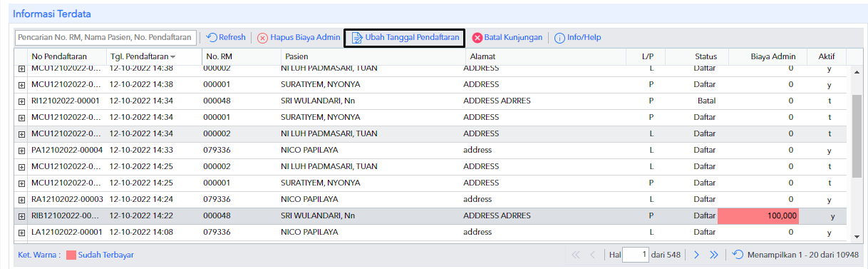Image resolution: width=868 pixels, height=269 pixels.
Task: Click the L/P value P in the RIB12102022 row
Action: 651,215
